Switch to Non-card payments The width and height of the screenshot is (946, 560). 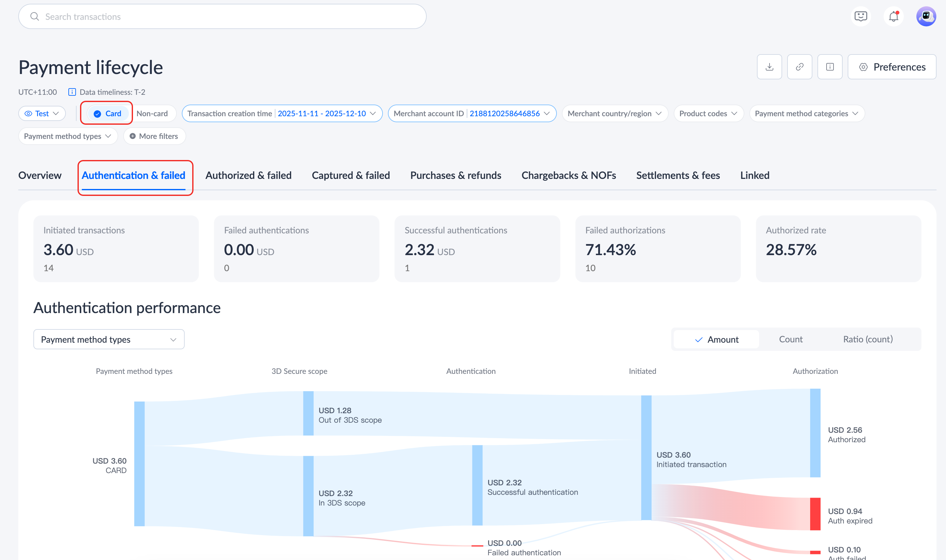coord(152,114)
